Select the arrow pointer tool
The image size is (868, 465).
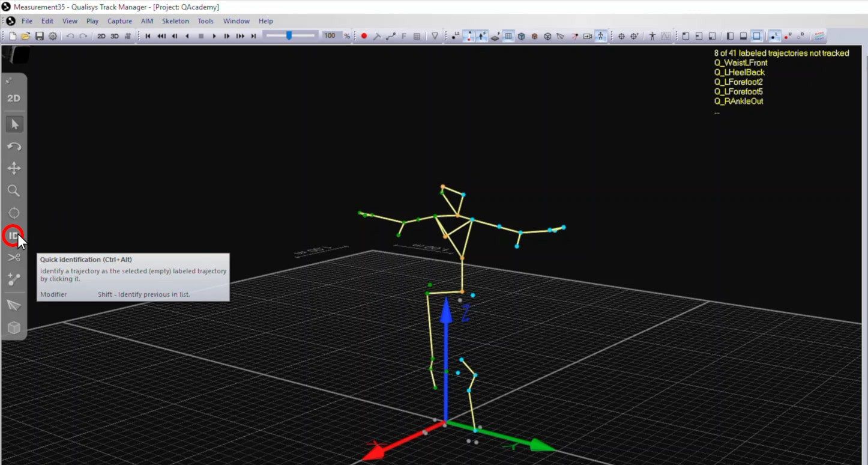pyautogui.click(x=14, y=124)
